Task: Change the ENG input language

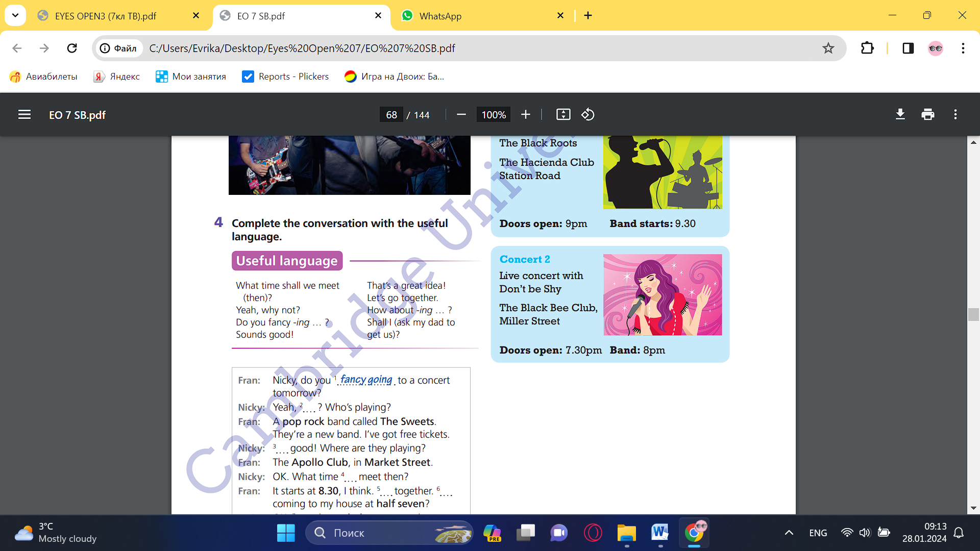Action: (x=818, y=533)
